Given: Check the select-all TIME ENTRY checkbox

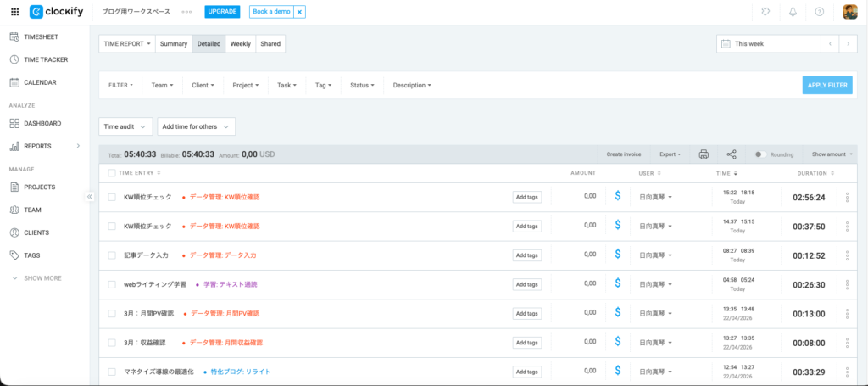Looking at the screenshot, I should [112, 173].
